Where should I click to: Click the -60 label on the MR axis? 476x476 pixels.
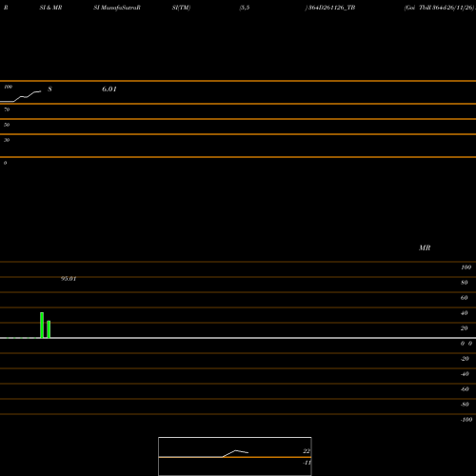click(x=465, y=389)
